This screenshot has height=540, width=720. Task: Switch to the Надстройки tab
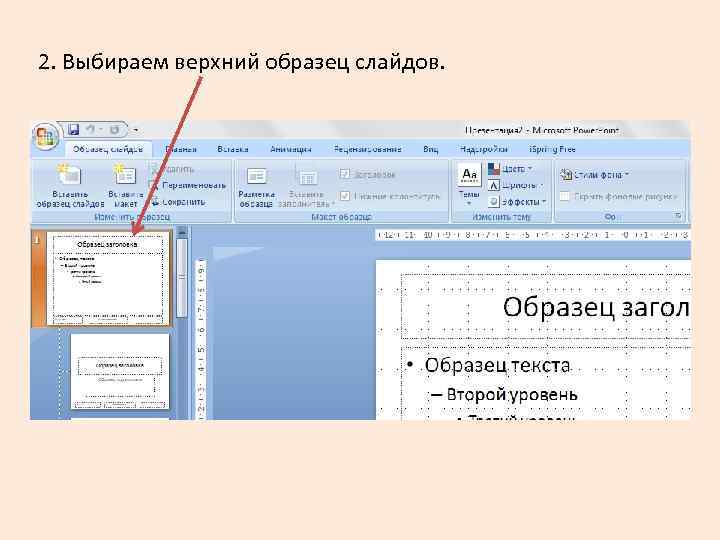484,150
